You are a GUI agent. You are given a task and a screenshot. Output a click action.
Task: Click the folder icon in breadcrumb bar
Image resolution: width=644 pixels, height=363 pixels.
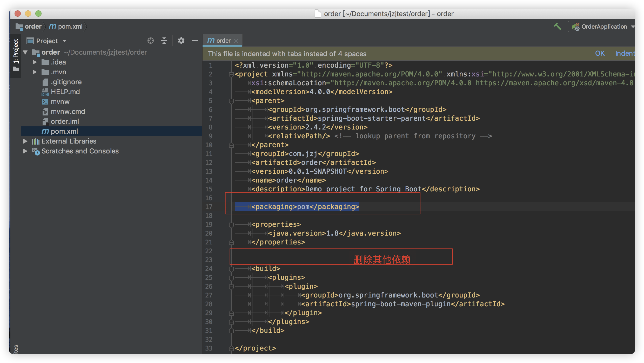(x=19, y=27)
